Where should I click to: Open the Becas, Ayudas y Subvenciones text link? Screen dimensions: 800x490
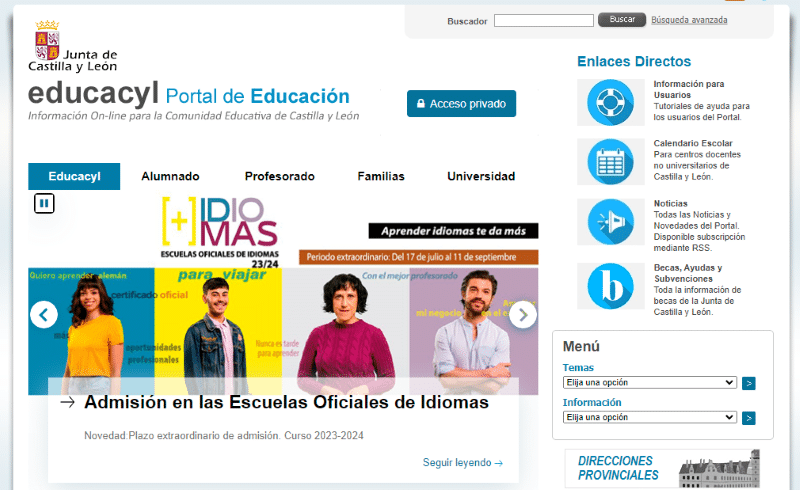pos(688,273)
